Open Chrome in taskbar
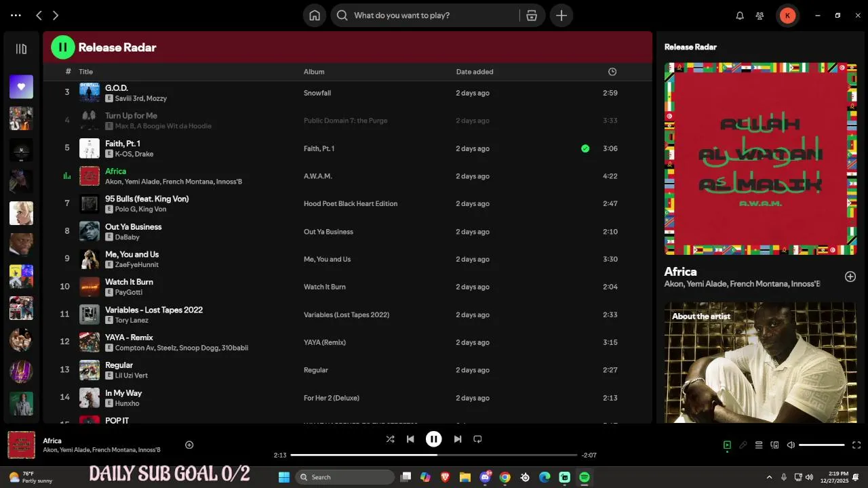This screenshot has width=868, height=488. tap(505, 477)
